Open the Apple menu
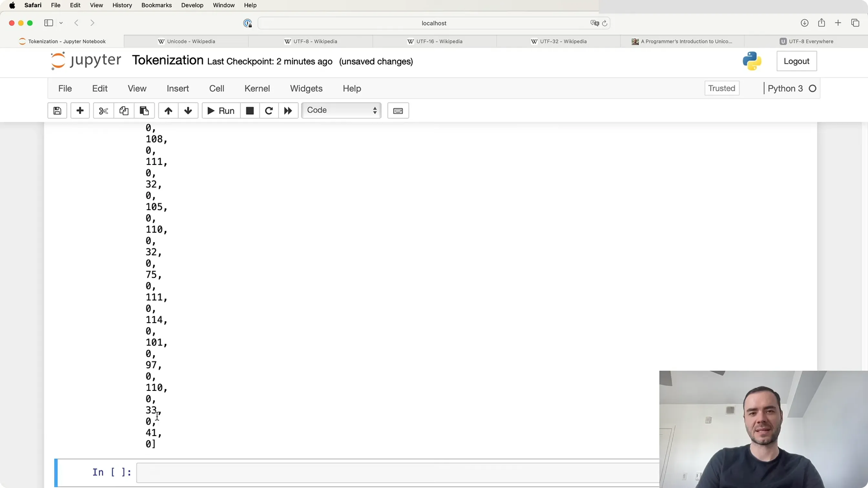 pos(12,5)
